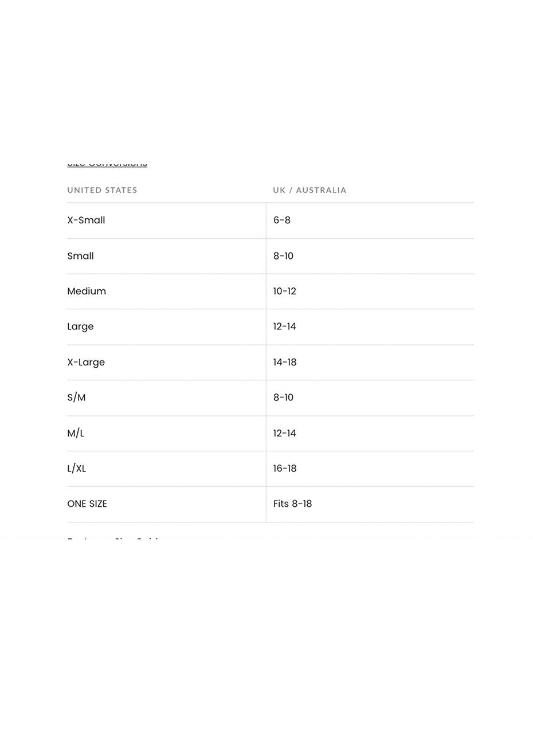This screenshot has width=533, height=756.
Task: Click the 8-10 value beside Small
Action: [x=283, y=256]
